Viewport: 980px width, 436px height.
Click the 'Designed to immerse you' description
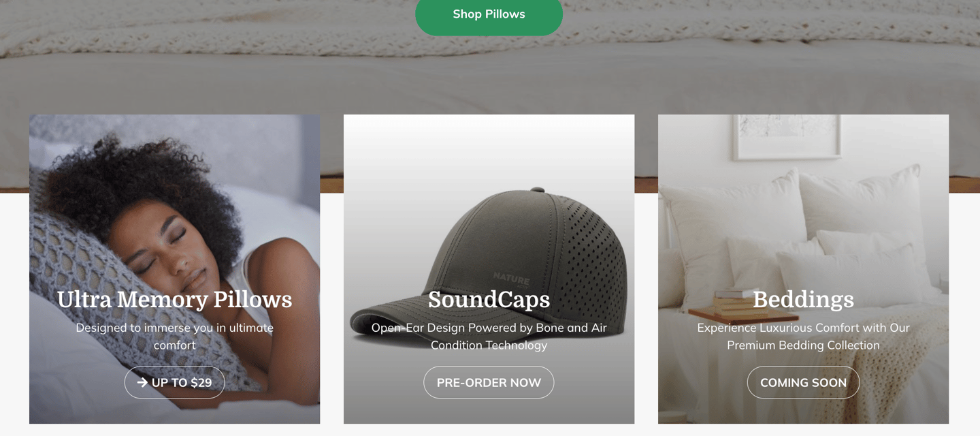pos(174,336)
